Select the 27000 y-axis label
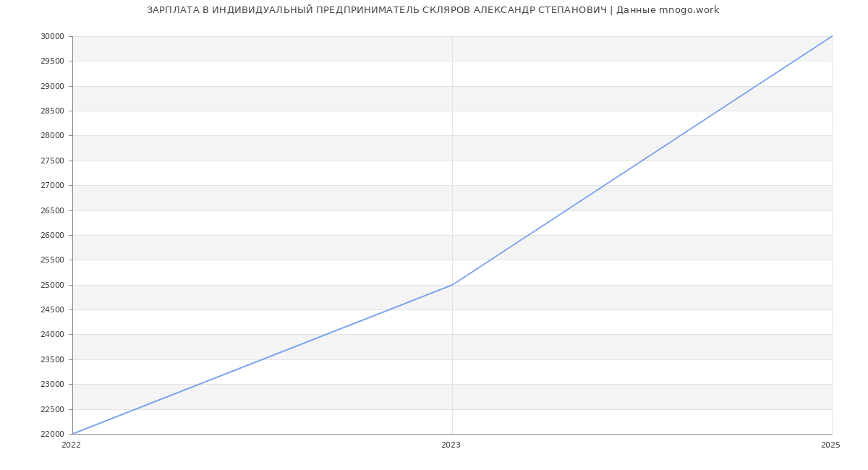The height and width of the screenshot is (470, 868). (52, 185)
